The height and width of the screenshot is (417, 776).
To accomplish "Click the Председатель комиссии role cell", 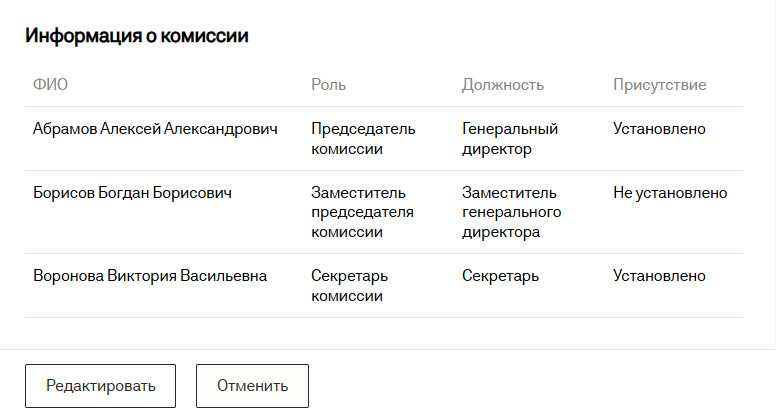I will [363, 139].
